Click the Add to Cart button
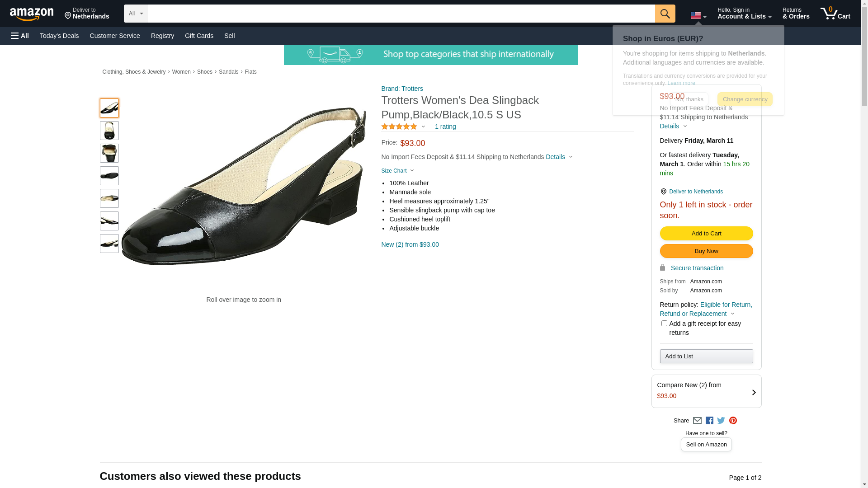 pos(706,234)
